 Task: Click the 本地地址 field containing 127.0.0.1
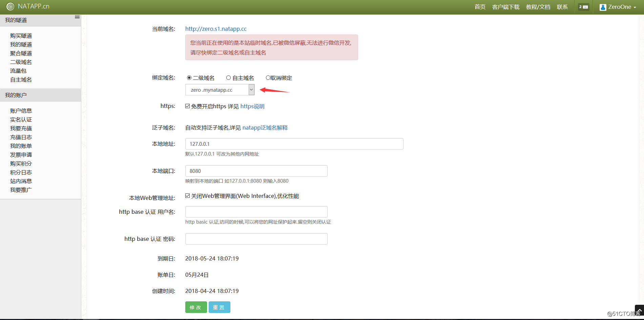294,144
